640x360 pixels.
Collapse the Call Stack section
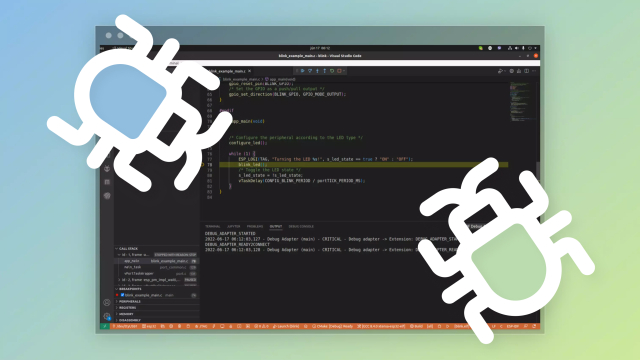tap(127, 249)
